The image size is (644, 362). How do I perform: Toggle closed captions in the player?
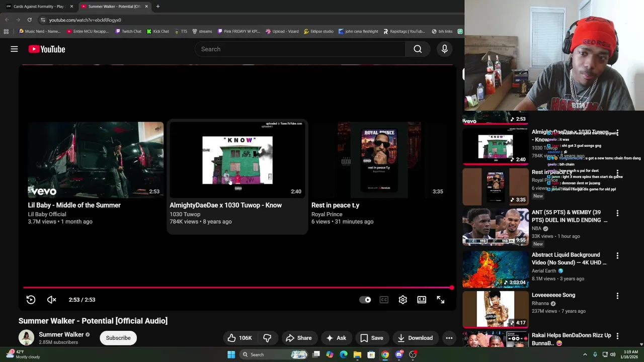pyautogui.click(x=384, y=300)
